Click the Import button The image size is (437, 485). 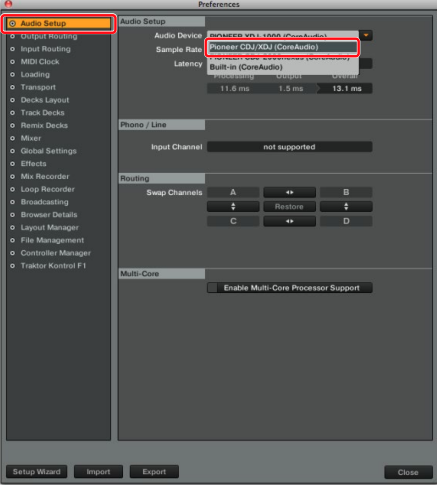98,472
